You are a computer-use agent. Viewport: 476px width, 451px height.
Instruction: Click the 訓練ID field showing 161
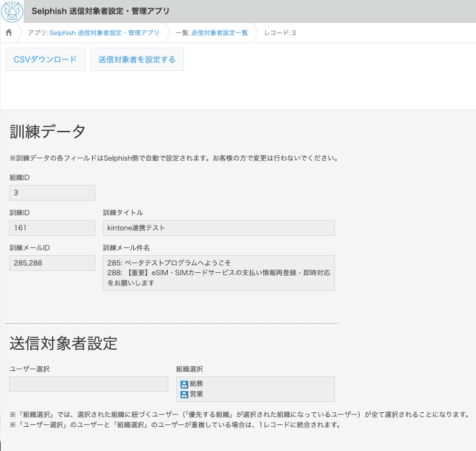(x=52, y=228)
